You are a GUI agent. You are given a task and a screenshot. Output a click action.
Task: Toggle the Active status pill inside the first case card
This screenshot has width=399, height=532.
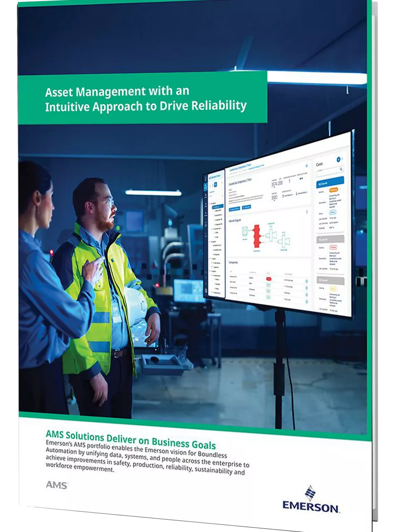point(333,212)
